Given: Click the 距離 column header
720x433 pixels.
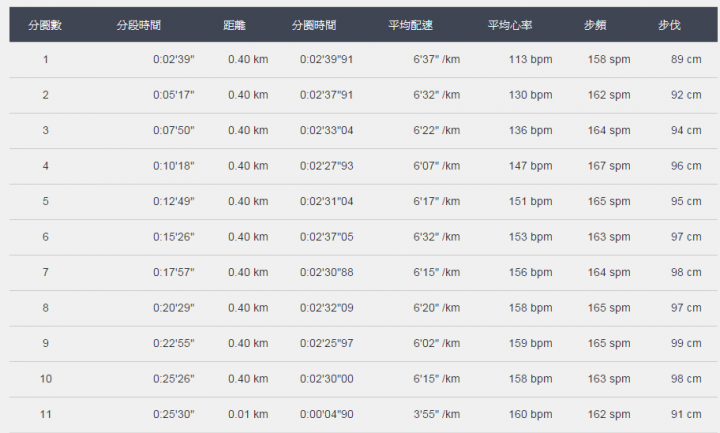Looking at the screenshot, I should [x=234, y=25].
